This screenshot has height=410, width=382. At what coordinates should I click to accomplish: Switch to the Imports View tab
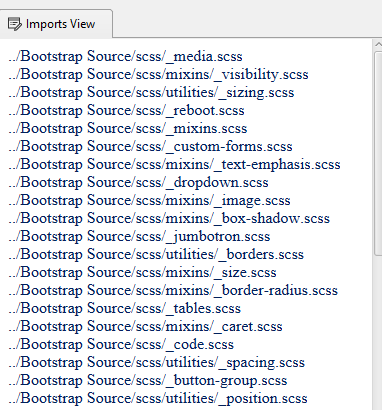click(56, 24)
